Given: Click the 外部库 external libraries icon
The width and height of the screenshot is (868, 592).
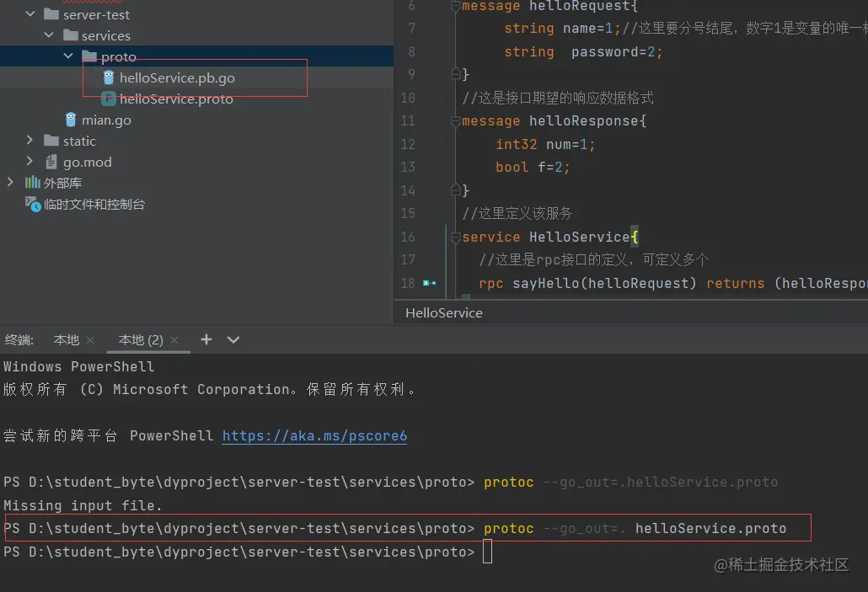Looking at the screenshot, I should coord(34,183).
